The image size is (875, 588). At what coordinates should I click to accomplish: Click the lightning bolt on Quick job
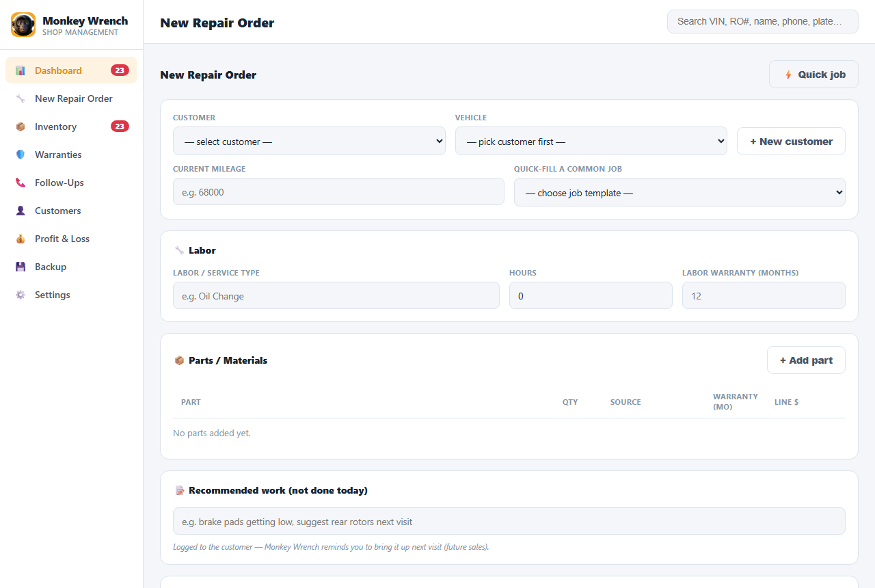[x=788, y=75]
